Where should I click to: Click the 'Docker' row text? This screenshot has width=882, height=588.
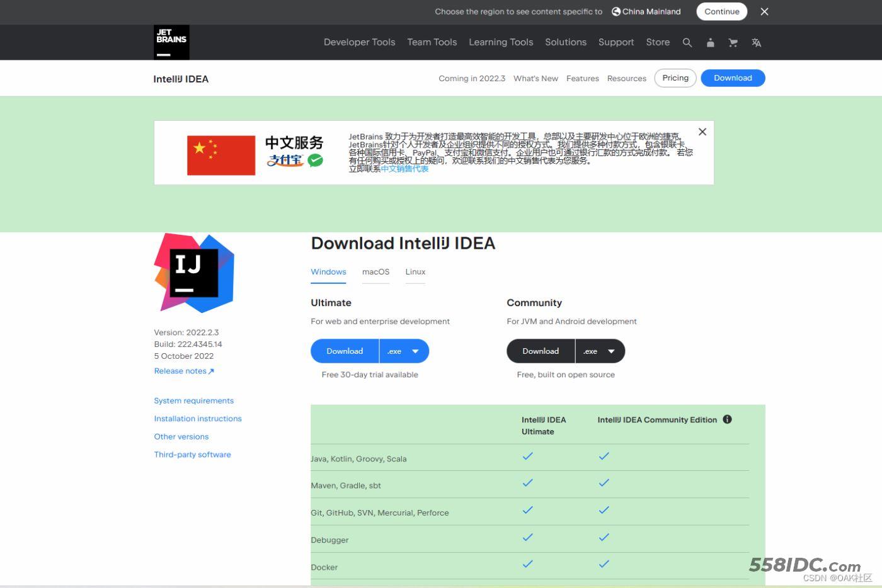(324, 567)
